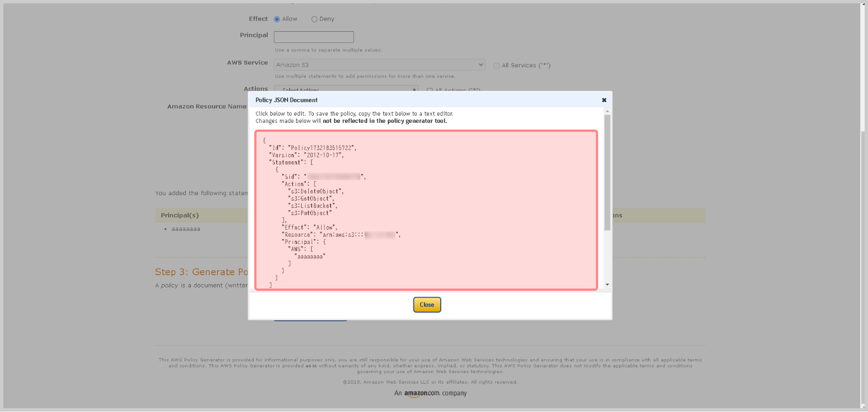Click the dialog scrollbar down arrow
Image resolution: width=868 pixels, height=412 pixels.
[608, 285]
